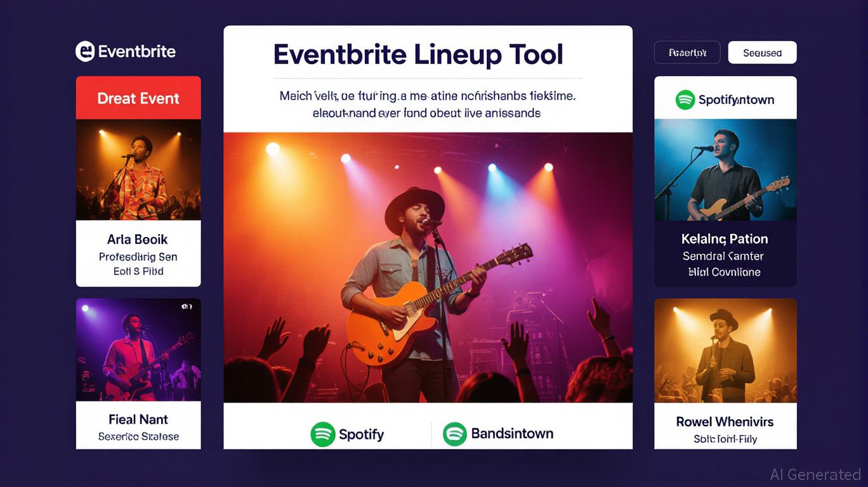Click the green Bandsintown logo icon
This screenshot has height=487, width=868.
(455, 434)
